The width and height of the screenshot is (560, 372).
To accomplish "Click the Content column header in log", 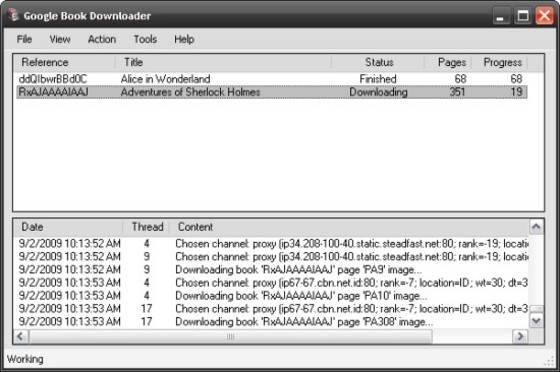I will click(349, 227).
